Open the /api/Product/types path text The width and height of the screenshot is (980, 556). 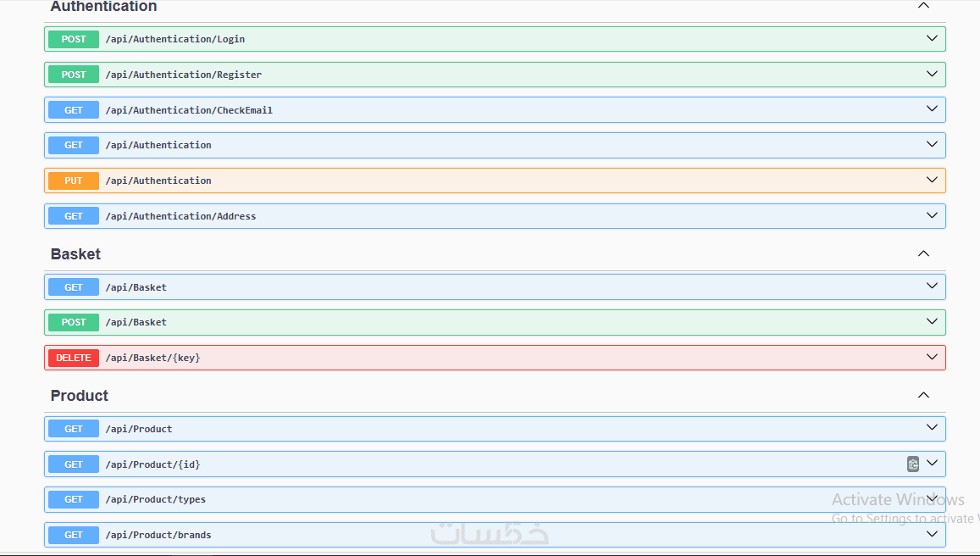click(156, 500)
